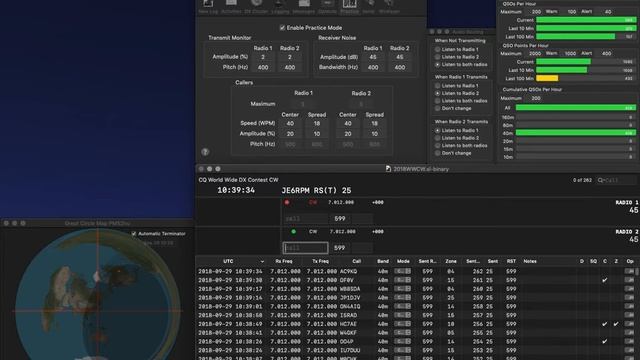Open the New Log toolbar item
Screen dimensions: 640x360
point(208,7)
